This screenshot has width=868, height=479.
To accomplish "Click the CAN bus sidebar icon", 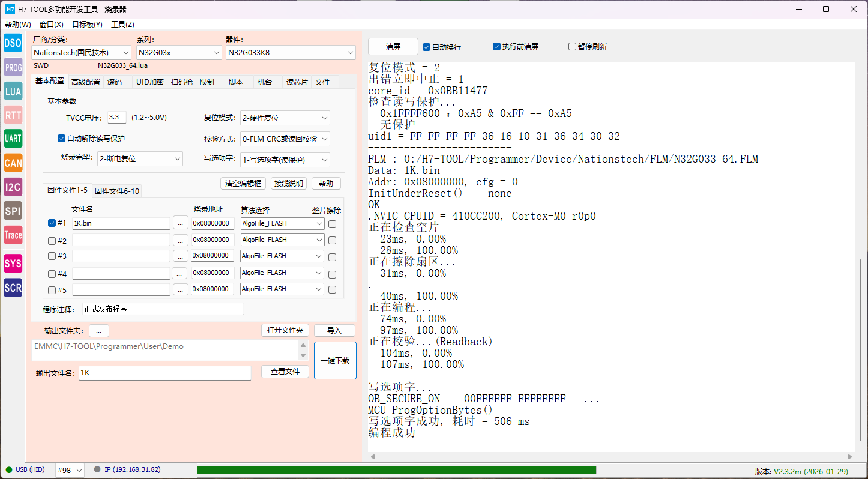I will click(13, 163).
